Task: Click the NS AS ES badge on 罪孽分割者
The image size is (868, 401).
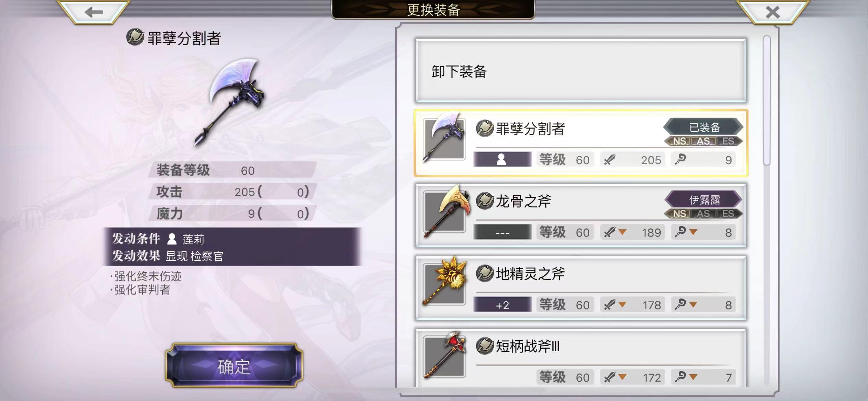Action: [703, 141]
